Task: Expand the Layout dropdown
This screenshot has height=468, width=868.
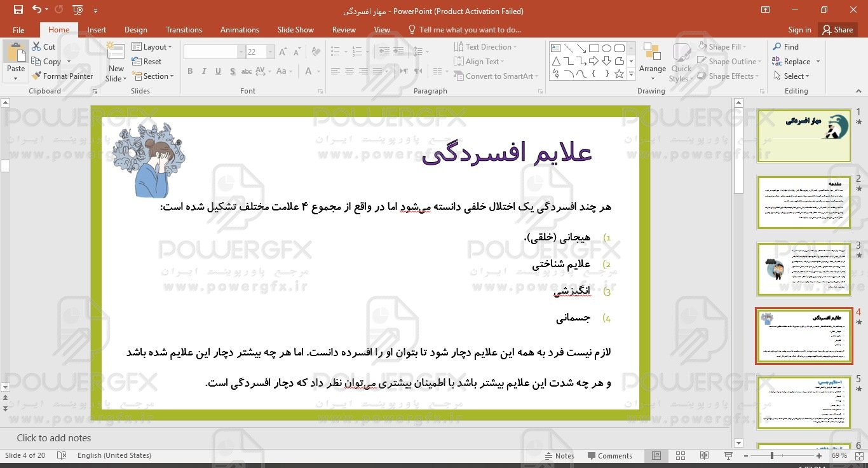Action: point(153,47)
